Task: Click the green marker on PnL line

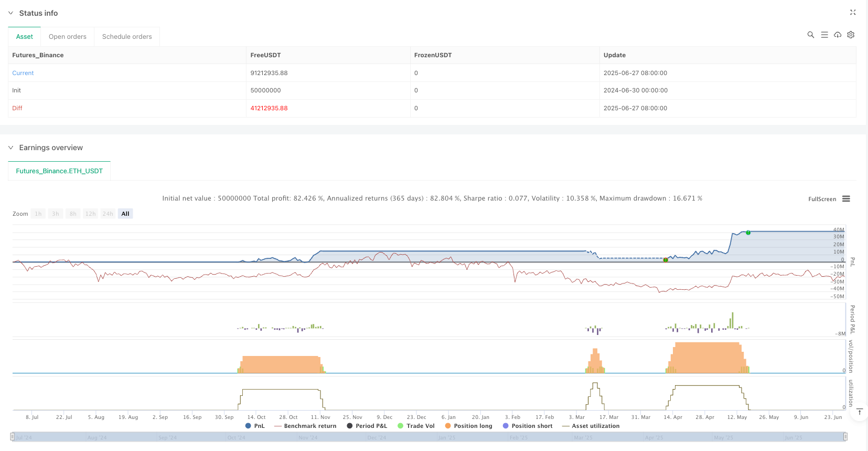Action: 748,233
